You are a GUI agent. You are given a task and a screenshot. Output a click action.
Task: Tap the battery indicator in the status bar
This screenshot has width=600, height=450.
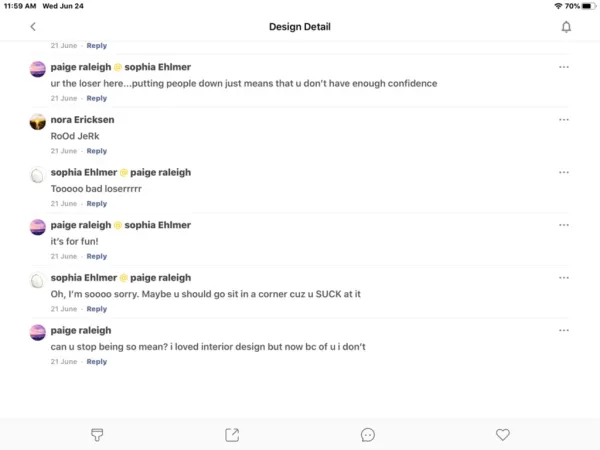[x=585, y=6]
